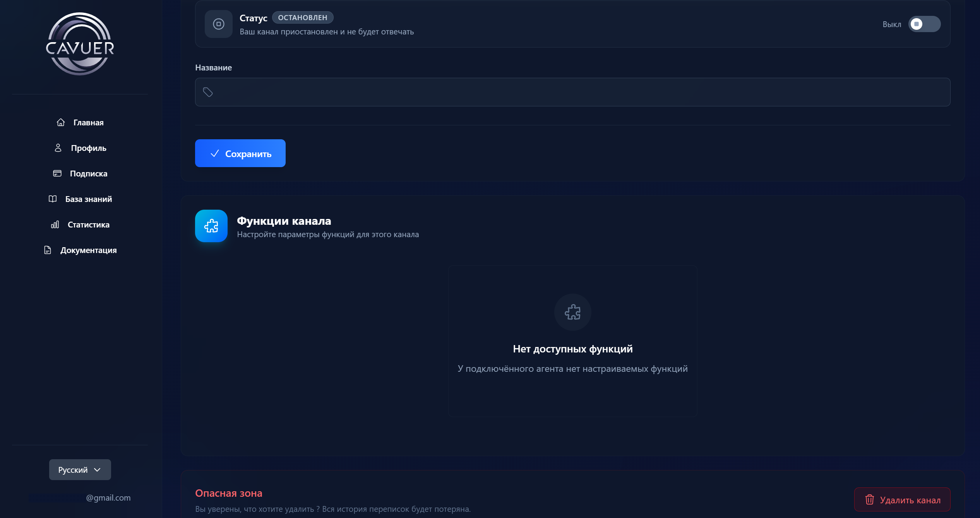Click the bar chart icon beside Статистика

tap(55, 224)
